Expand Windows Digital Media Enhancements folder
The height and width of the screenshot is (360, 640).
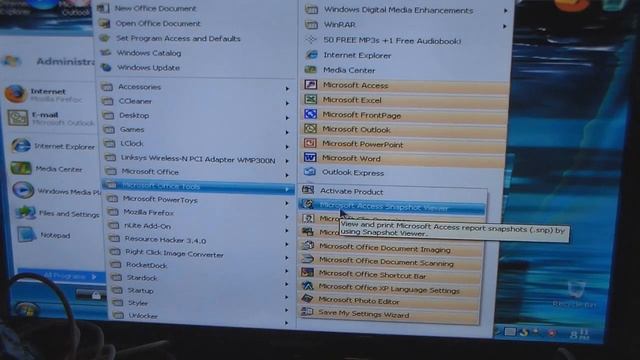click(x=407, y=10)
